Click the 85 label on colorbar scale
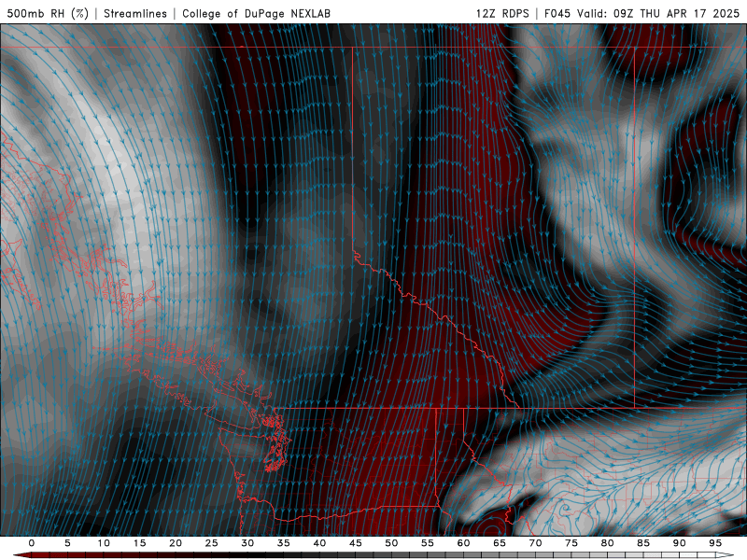The image size is (747, 560). pyautogui.click(x=643, y=543)
